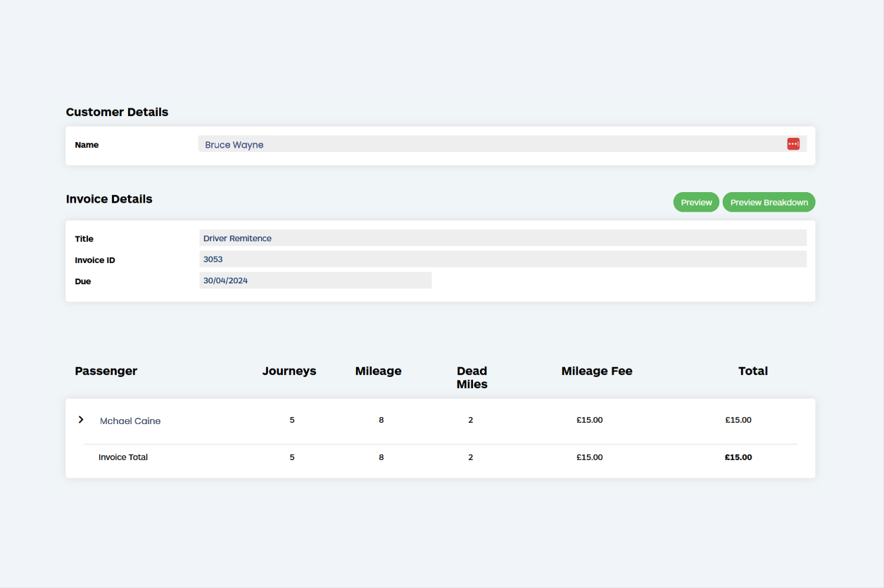The height and width of the screenshot is (588, 884).
Task: Click the Dead Miles column header
Action: point(472,378)
